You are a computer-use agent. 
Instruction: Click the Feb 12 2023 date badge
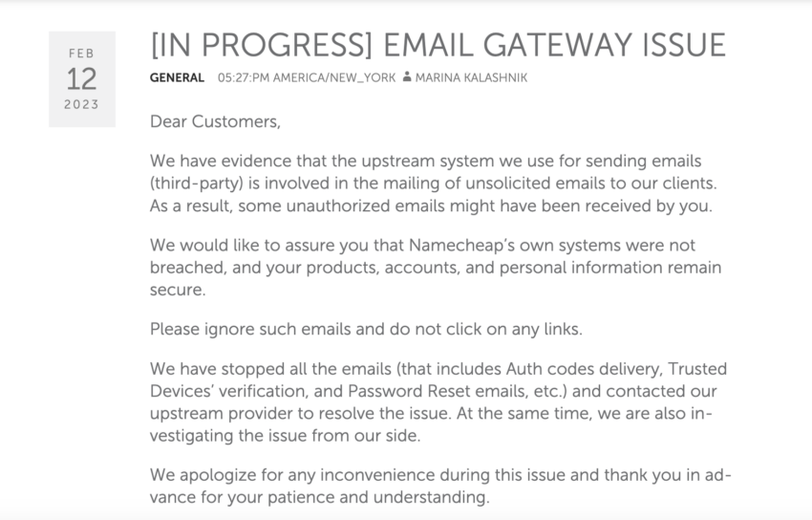82,79
